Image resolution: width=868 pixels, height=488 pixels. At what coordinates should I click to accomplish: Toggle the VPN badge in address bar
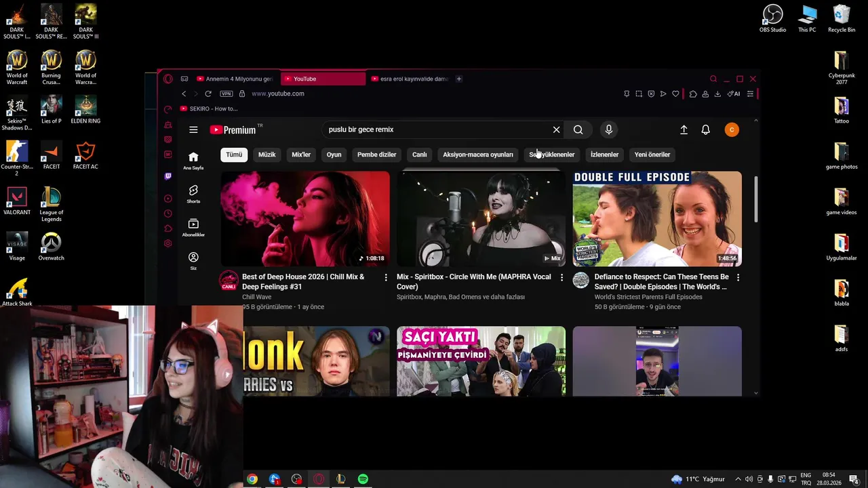(226, 94)
